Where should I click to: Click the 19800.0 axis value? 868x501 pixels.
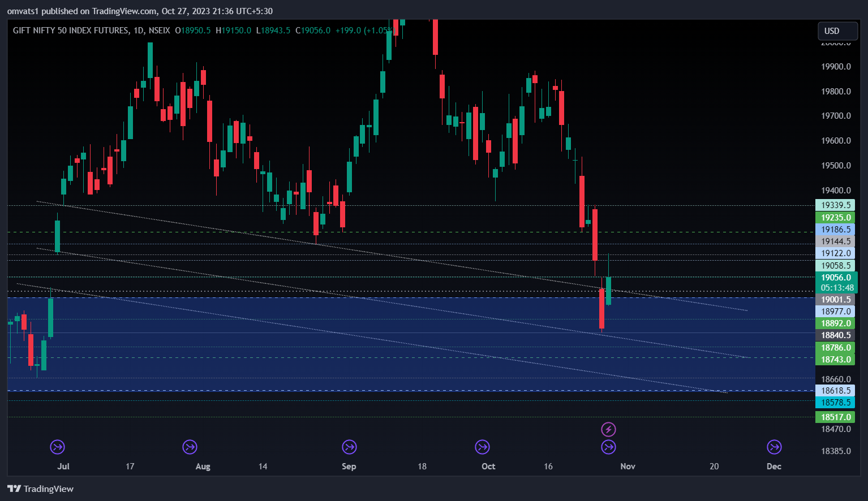(x=836, y=92)
